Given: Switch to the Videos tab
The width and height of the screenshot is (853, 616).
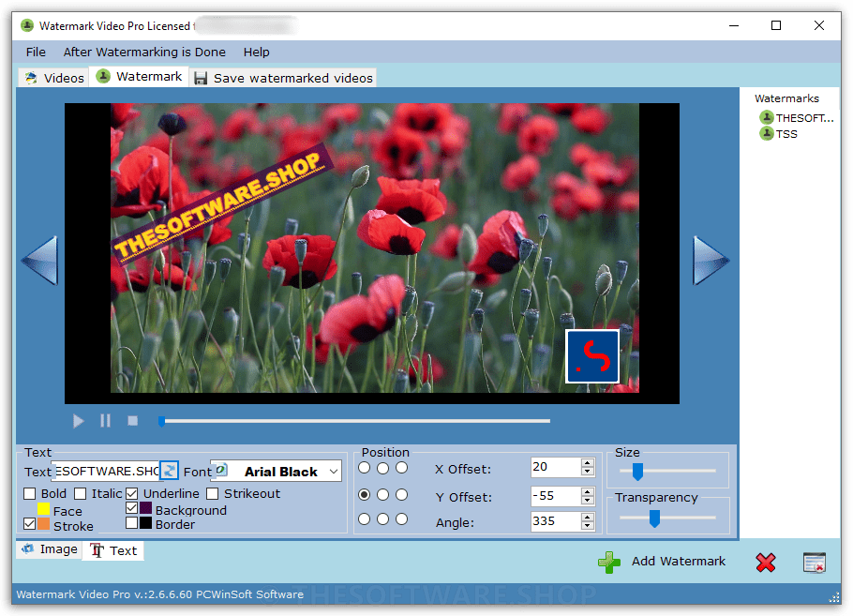Looking at the screenshot, I should tap(53, 78).
